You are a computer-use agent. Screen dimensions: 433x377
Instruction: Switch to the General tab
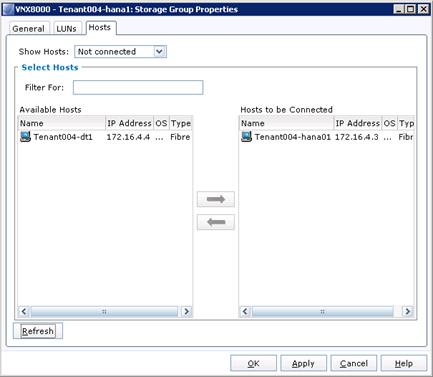pyautogui.click(x=28, y=29)
